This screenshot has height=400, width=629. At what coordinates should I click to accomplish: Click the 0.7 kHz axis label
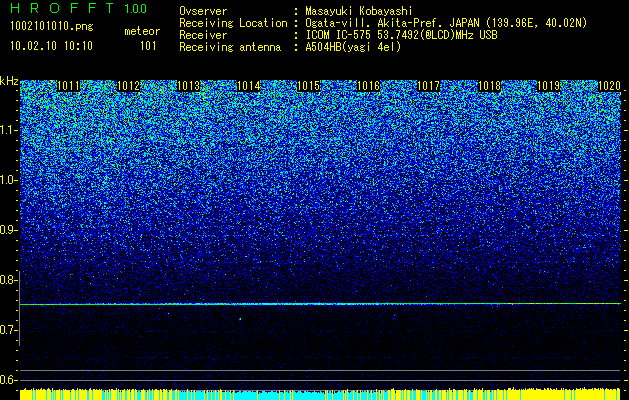coord(8,330)
